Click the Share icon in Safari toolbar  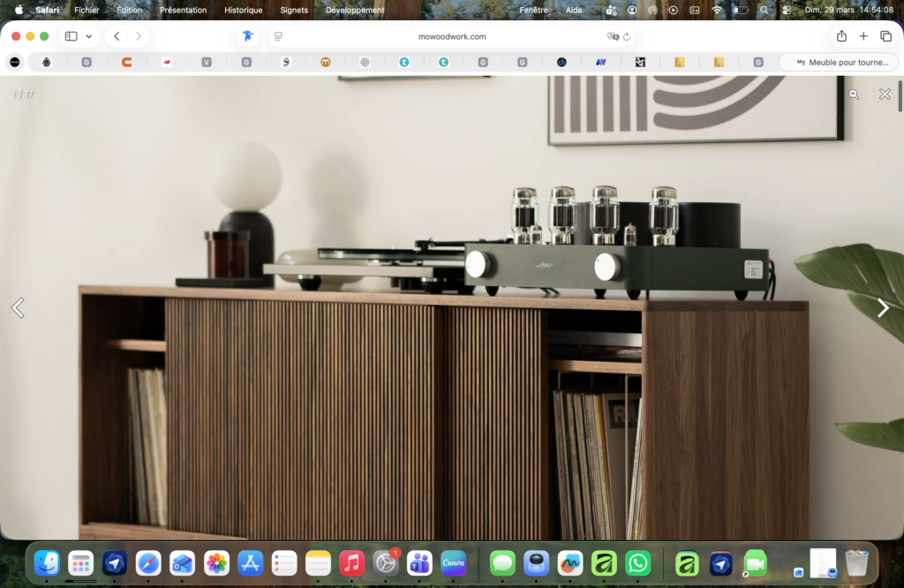click(x=841, y=36)
